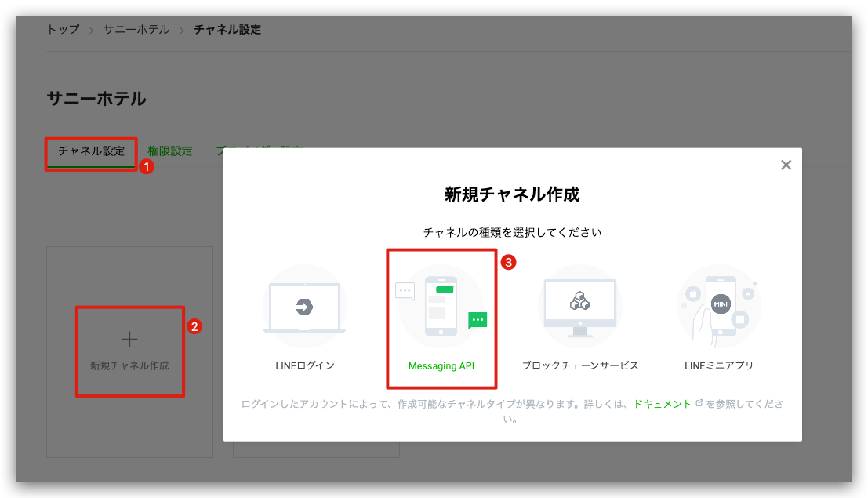This screenshot has width=868, height=498.
Task: Close the 新規チャネル作成 dialog
Action: tap(786, 165)
